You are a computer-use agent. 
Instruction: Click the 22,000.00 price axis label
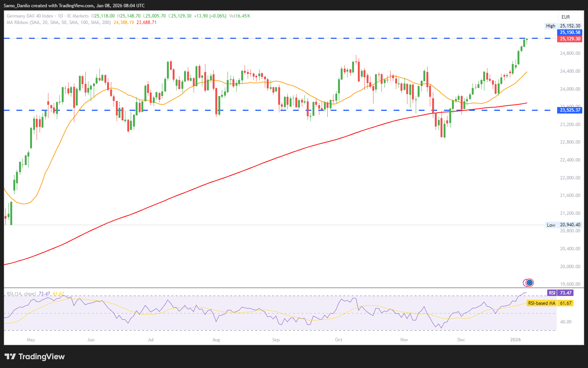click(570, 178)
